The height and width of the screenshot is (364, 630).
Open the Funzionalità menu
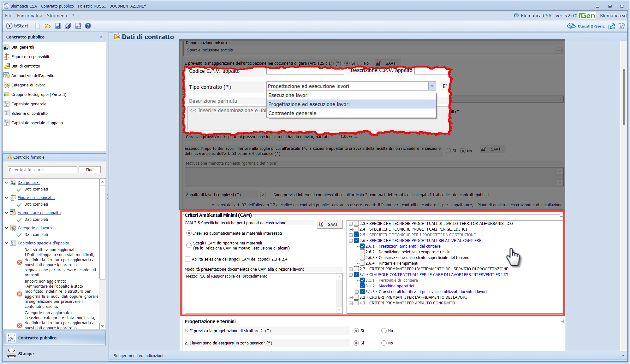[x=29, y=15]
